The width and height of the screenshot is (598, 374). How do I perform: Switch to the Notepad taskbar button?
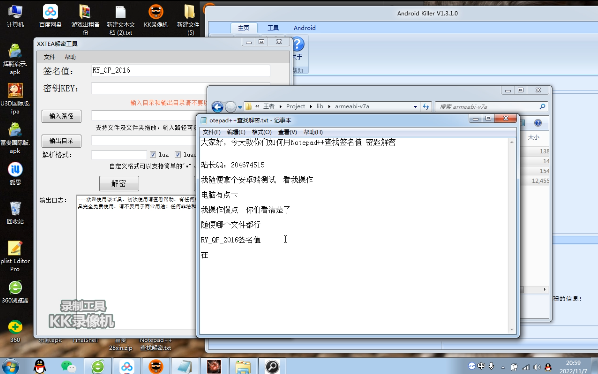tap(185, 367)
